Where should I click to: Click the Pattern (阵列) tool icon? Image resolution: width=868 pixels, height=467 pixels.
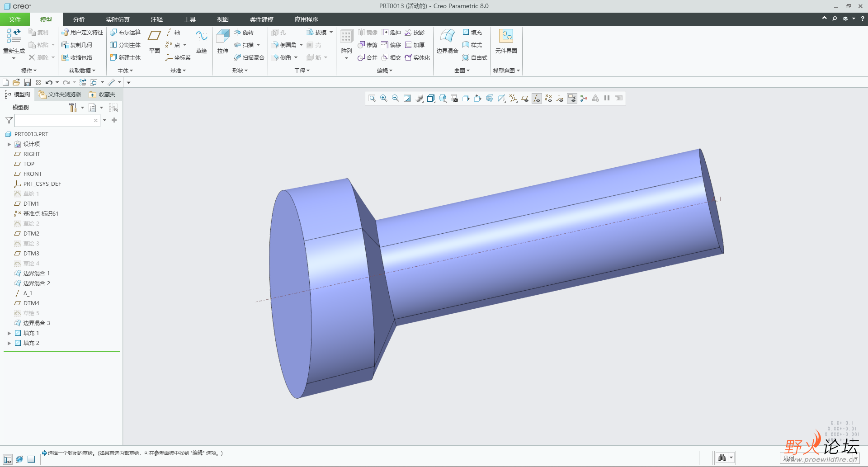pos(346,36)
